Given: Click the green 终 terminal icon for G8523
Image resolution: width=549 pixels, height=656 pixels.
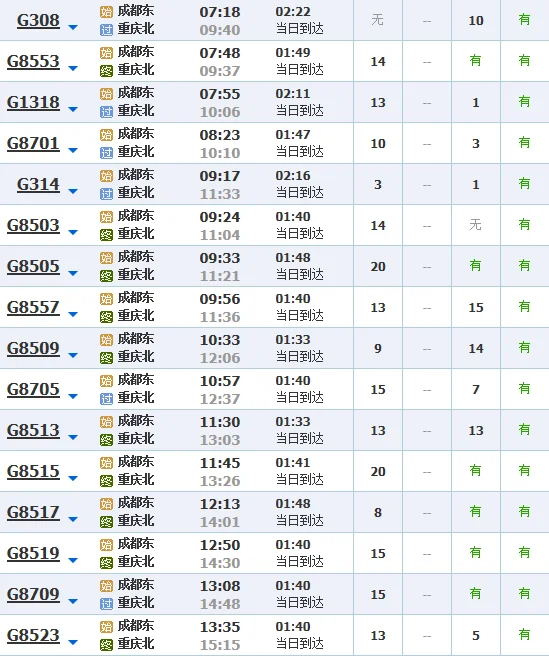Looking at the screenshot, I should (106, 645).
